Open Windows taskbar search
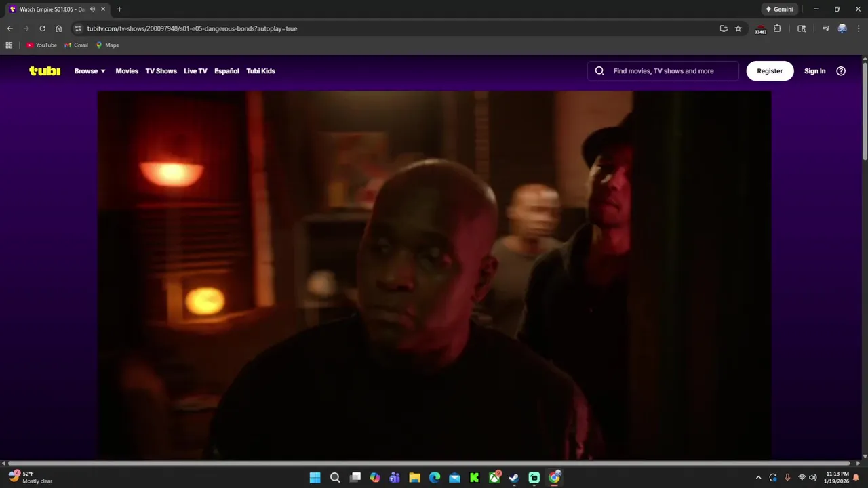The image size is (868, 488). 335,478
